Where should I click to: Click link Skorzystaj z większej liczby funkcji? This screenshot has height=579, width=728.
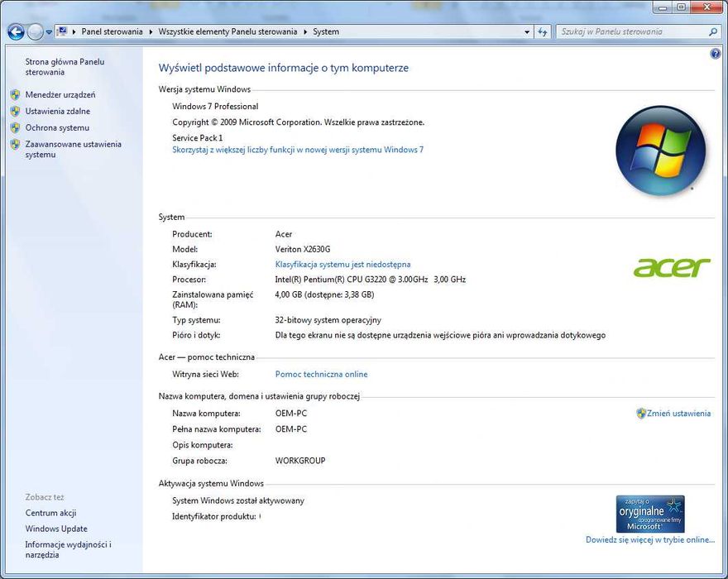point(298,150)
